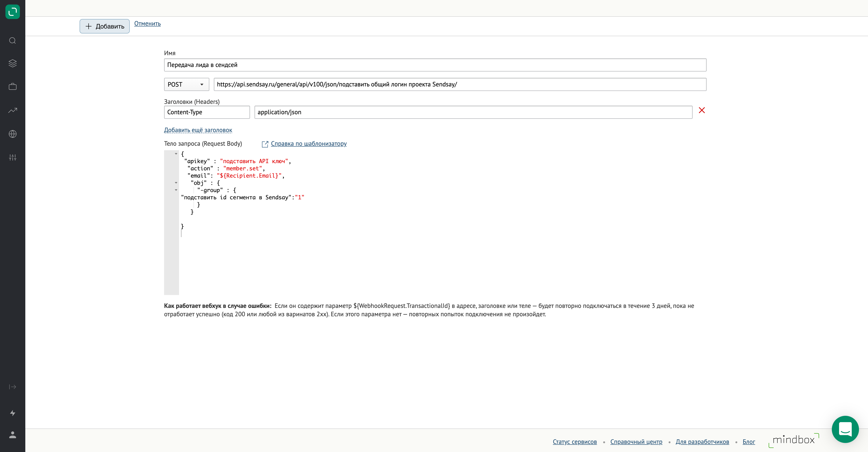Click external link icon beside template help
The image size is (868, 452).
tap(265, 144)
